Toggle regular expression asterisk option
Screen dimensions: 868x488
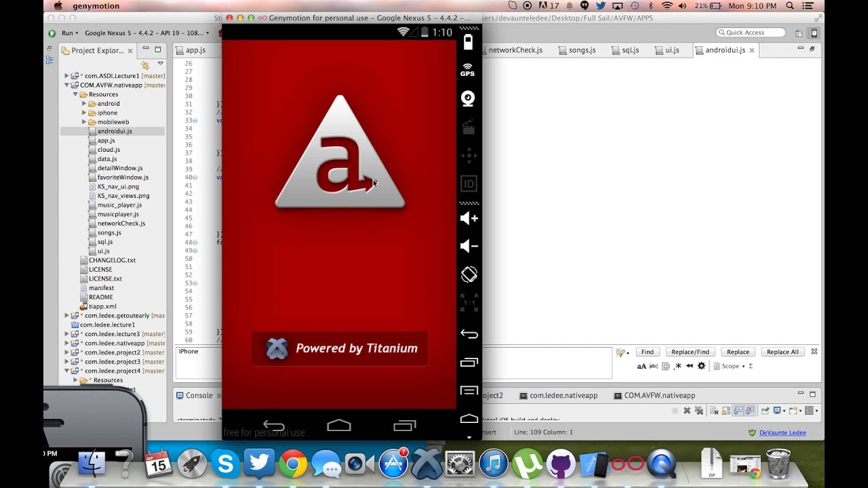pos(677,366)
